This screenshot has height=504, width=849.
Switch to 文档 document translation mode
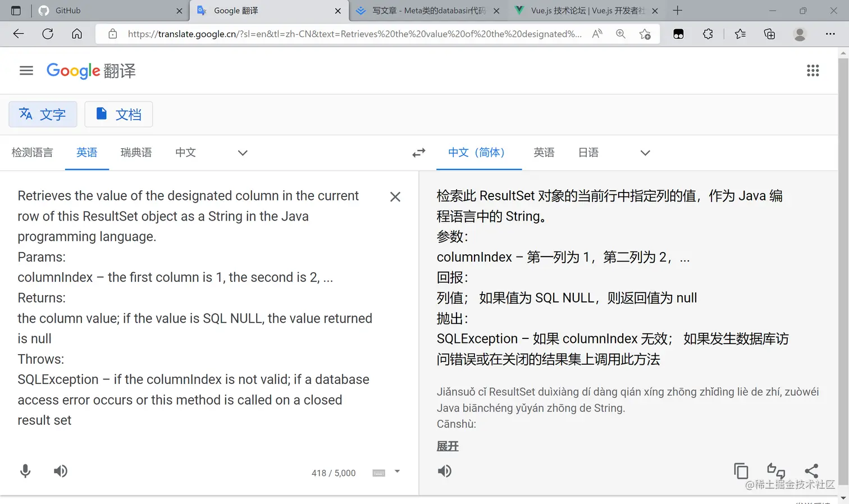coord(118,114)
